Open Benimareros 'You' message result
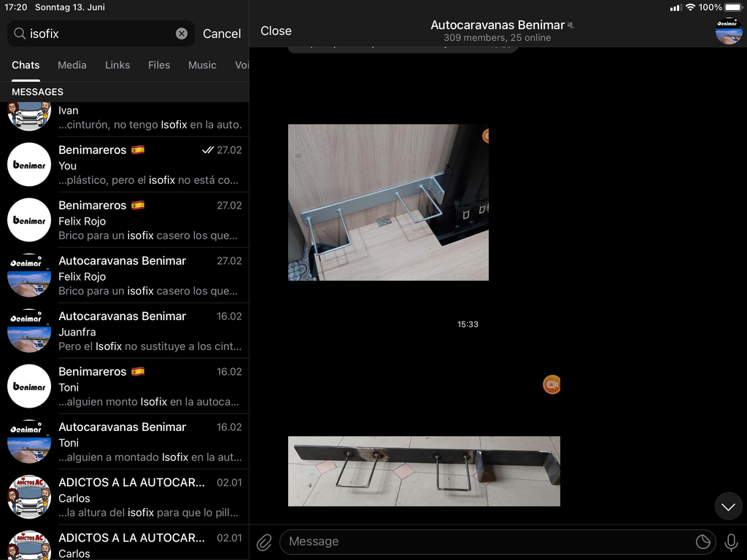This screenshot has height=560, width=747. (124, 164)
